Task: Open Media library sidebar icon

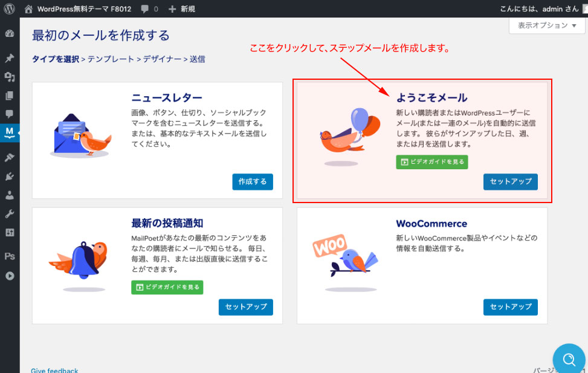Action: click(10, 77)
